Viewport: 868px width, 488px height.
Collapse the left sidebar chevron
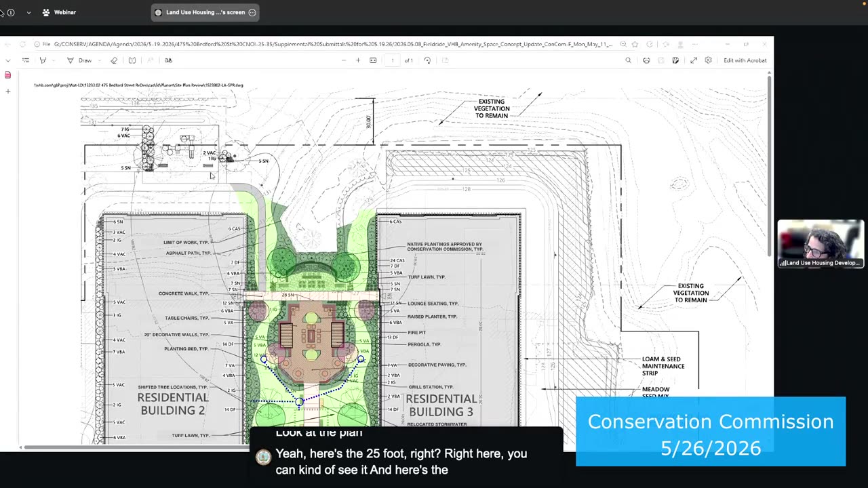pyautogui.click(x=7, y=60)
